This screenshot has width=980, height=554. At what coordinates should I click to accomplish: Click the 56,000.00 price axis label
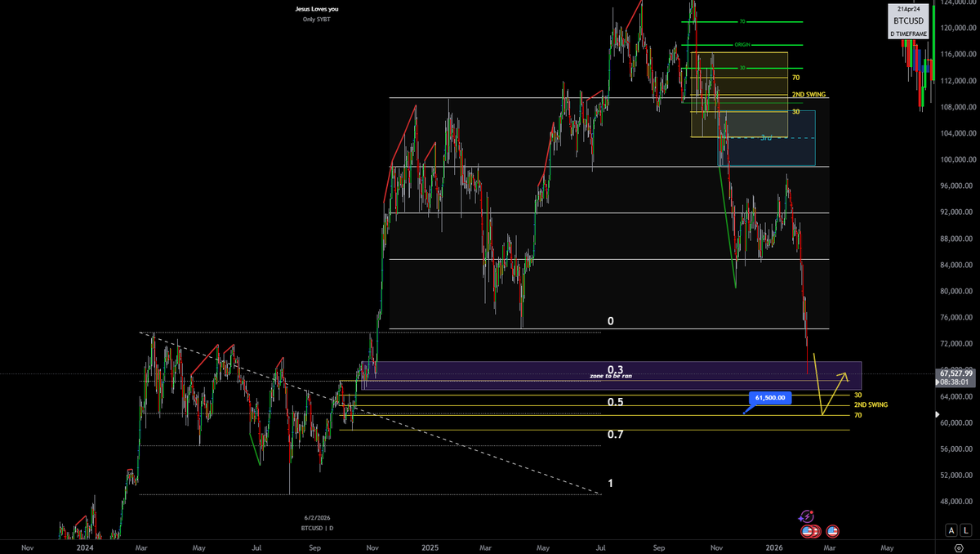coord(956,449)
